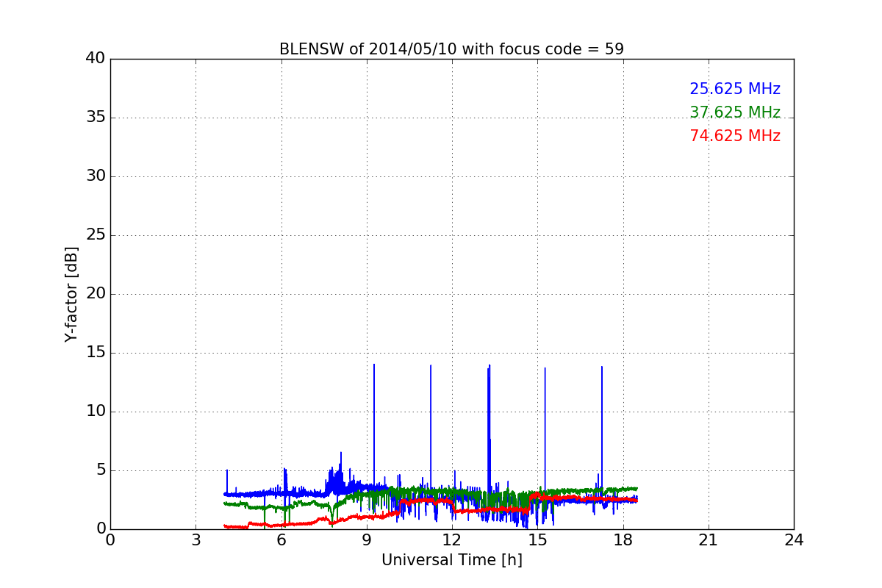882x588 pixels.
Task: Select the blue '25.625 MHz' legend label
Action: point(735,90)
